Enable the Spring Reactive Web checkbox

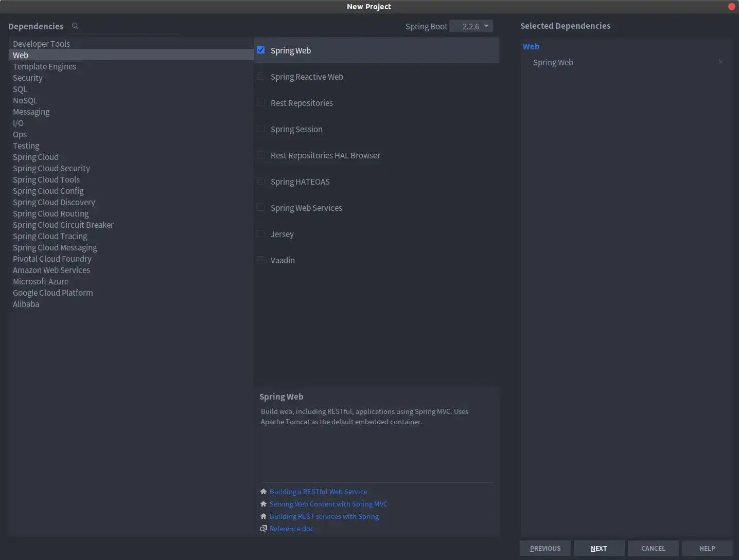pyautogui.click(x=261, y=77)
